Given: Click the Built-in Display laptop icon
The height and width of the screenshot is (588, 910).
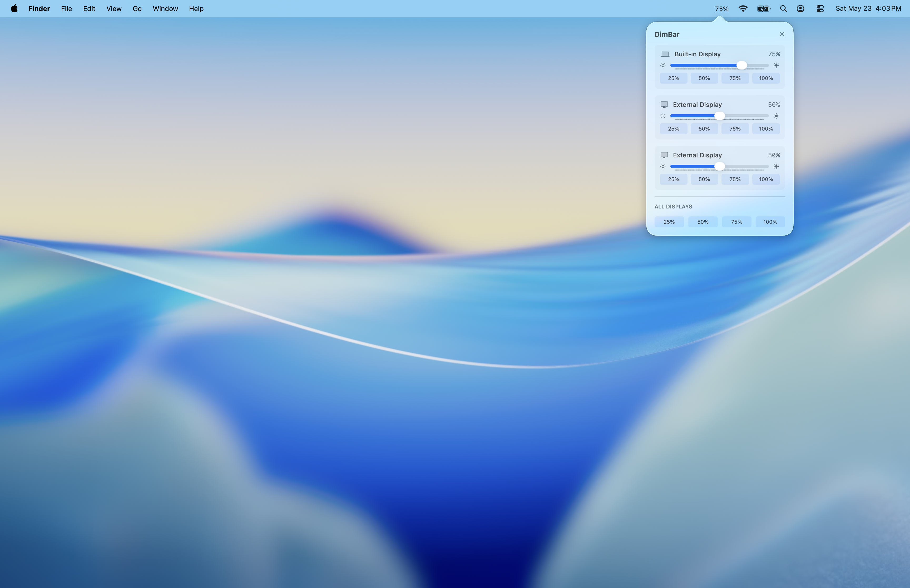Looking at the screenshot, I should click(665, 54).
